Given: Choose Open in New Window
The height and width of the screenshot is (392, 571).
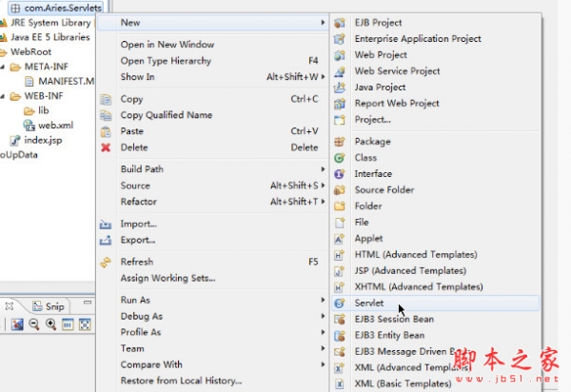Looking at the screenshot, I should coord(213,45).
